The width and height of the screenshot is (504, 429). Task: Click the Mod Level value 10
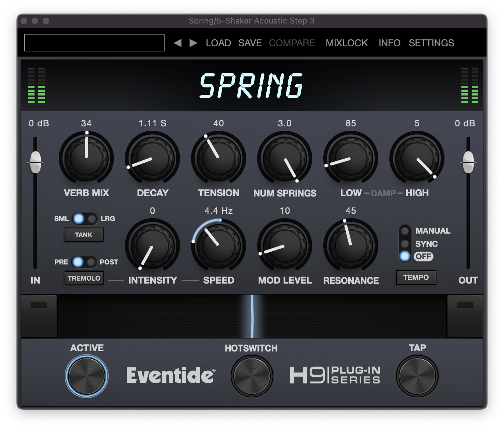coord(285,211)
